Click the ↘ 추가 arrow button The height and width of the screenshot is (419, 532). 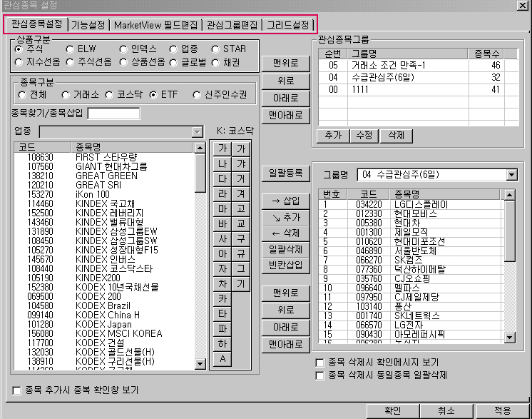[x=286, y=217]
